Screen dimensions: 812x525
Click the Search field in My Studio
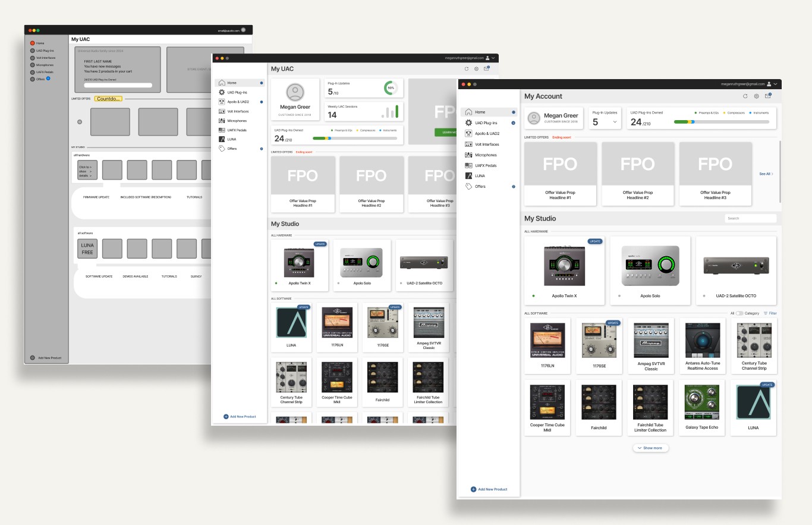coord(751,218)
